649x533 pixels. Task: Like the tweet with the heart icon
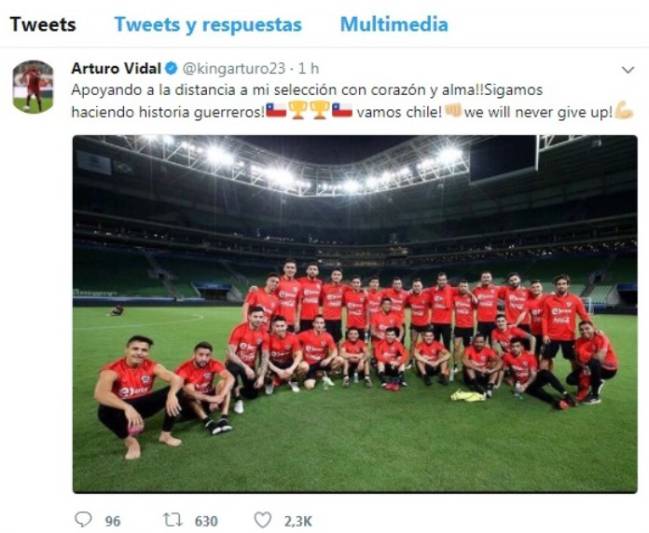coord(262,520)
